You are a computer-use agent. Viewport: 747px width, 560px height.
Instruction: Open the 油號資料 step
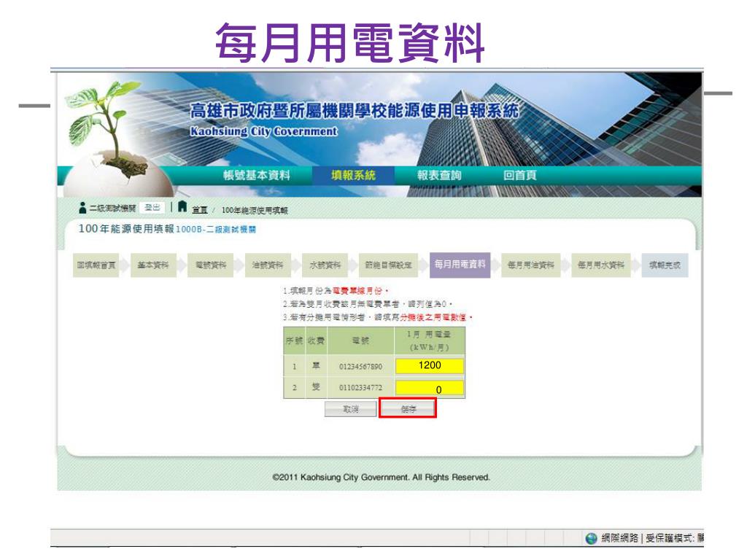267,265
